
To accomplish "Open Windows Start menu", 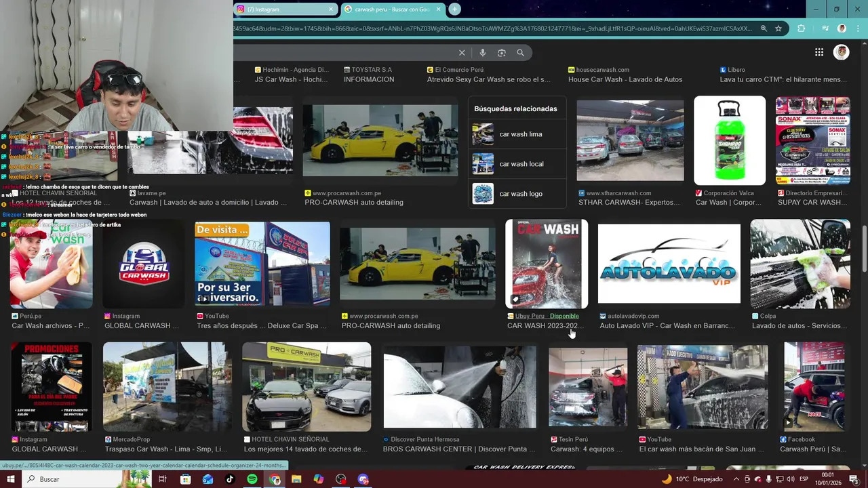I will [10, 479].
